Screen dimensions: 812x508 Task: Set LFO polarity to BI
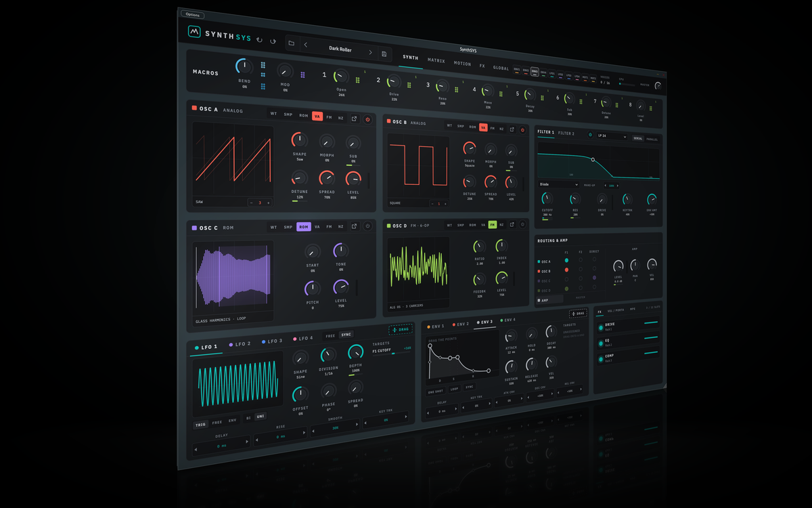248,418
